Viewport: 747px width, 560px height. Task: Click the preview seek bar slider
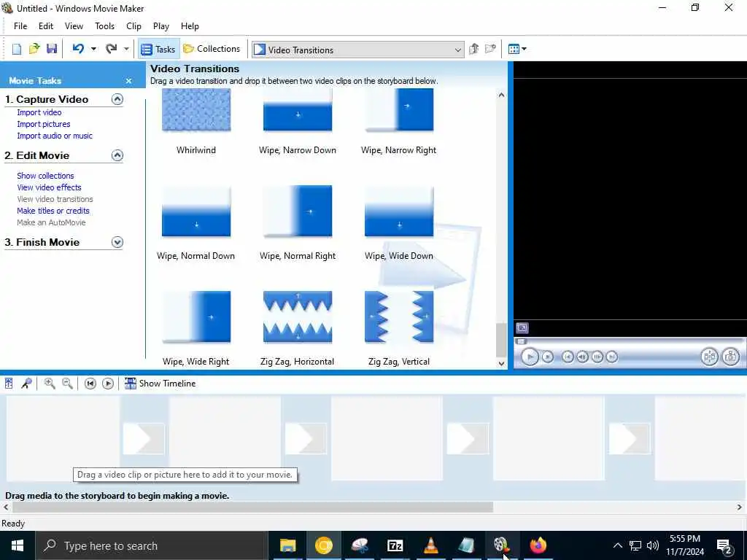pos(521,341)
